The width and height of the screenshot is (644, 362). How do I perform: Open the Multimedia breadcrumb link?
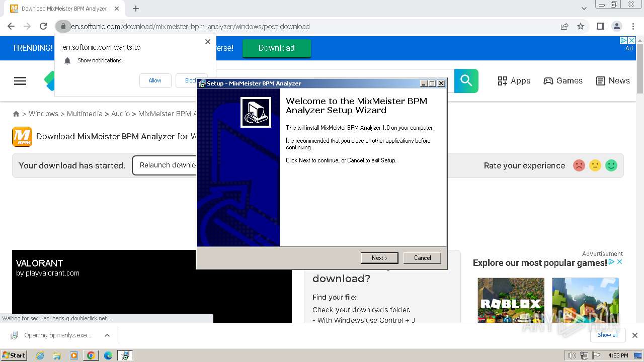click(85, 114)
